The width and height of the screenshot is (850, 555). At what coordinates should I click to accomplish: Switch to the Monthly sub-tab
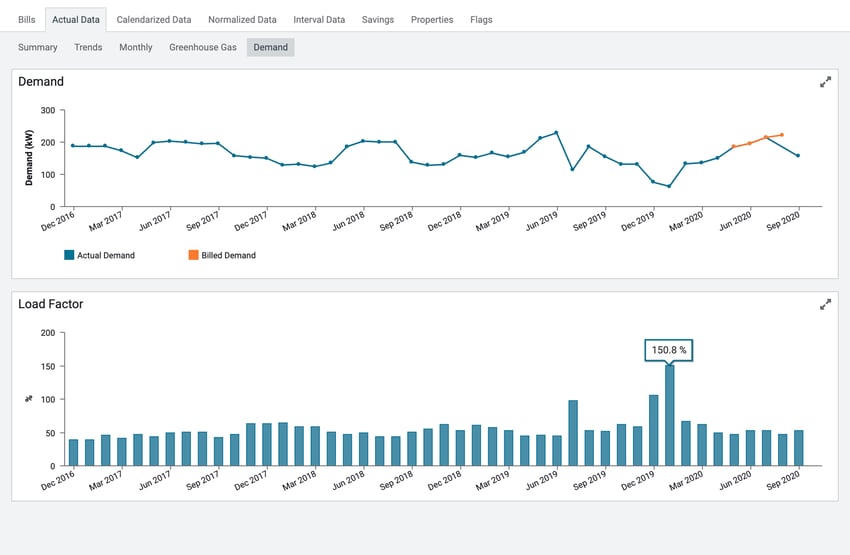tap(136, 47)
